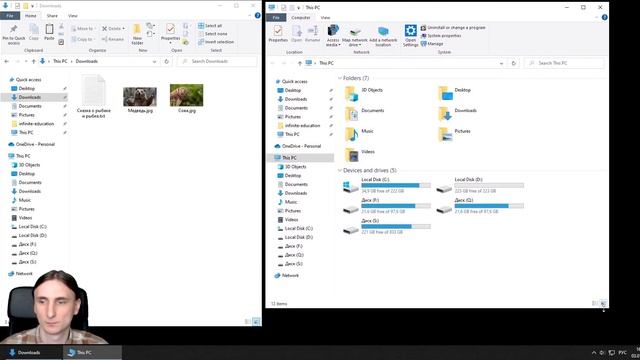Click Manage in This PC ribbon
This screenshot has width=640, height=360.
[x=432, y=44]
